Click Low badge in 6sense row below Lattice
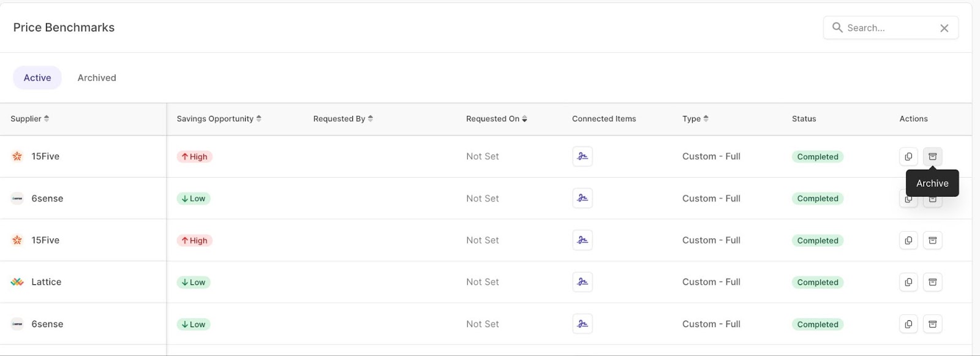The image size is (980, 356). [194, 325]
